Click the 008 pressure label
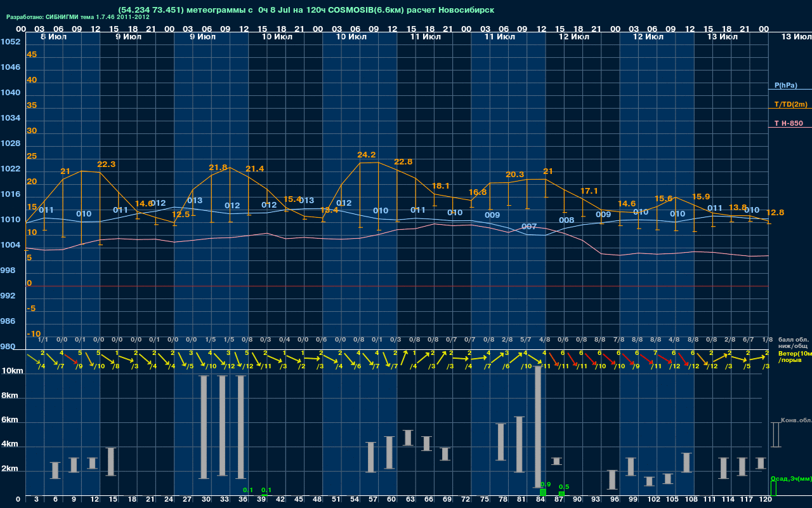 point(566,220)
